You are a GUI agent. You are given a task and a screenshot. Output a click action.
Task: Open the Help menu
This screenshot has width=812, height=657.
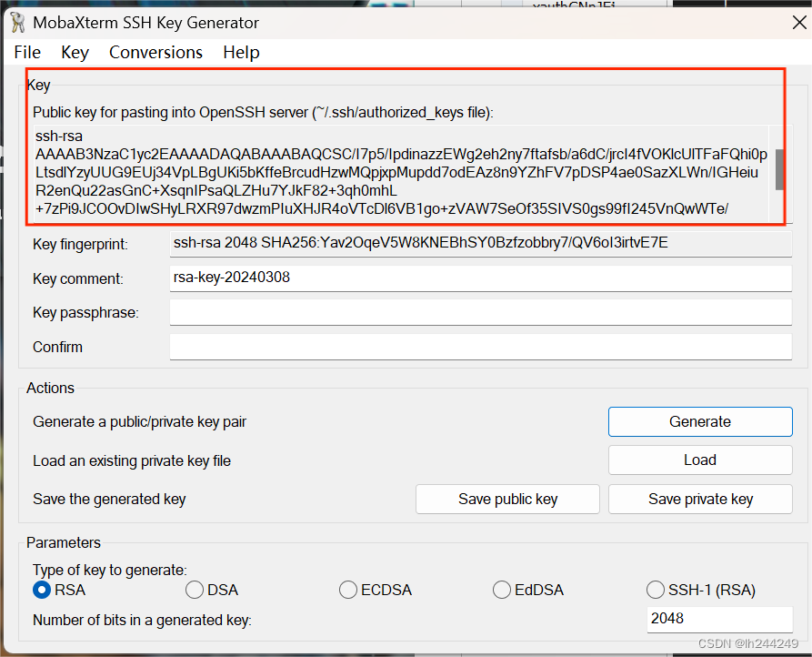point(241,53)
